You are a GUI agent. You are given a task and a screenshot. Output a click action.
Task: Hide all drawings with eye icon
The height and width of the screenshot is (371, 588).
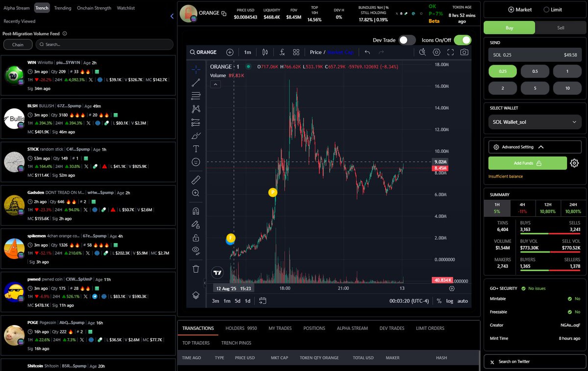point(196,251)
